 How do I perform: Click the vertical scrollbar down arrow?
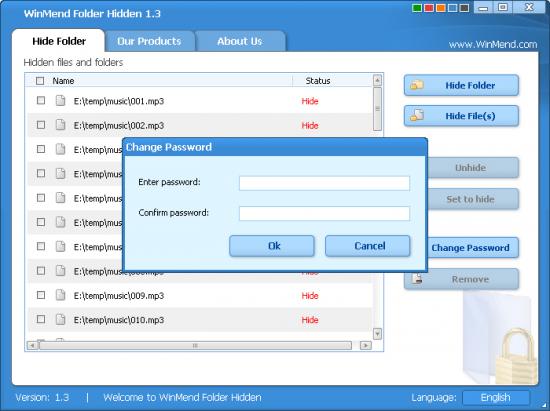[377, 333]
